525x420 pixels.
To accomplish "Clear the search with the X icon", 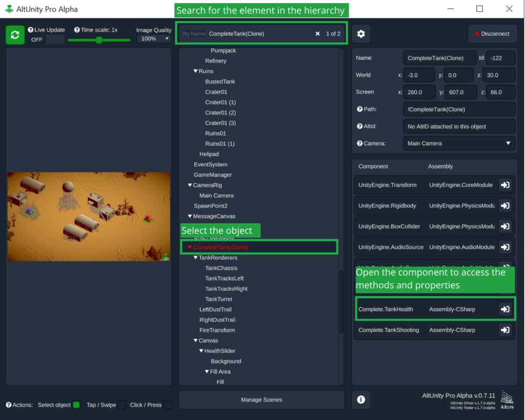I will [317, 34].
